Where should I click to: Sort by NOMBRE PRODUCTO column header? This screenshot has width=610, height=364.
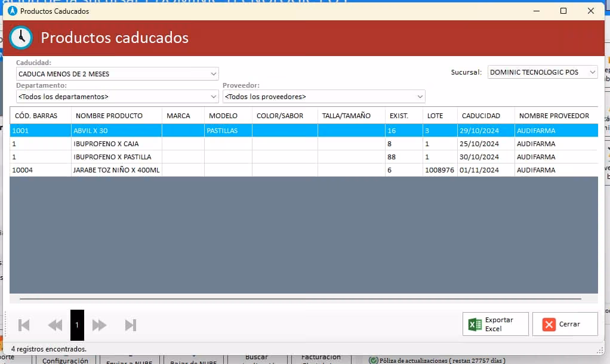[117, 116]
